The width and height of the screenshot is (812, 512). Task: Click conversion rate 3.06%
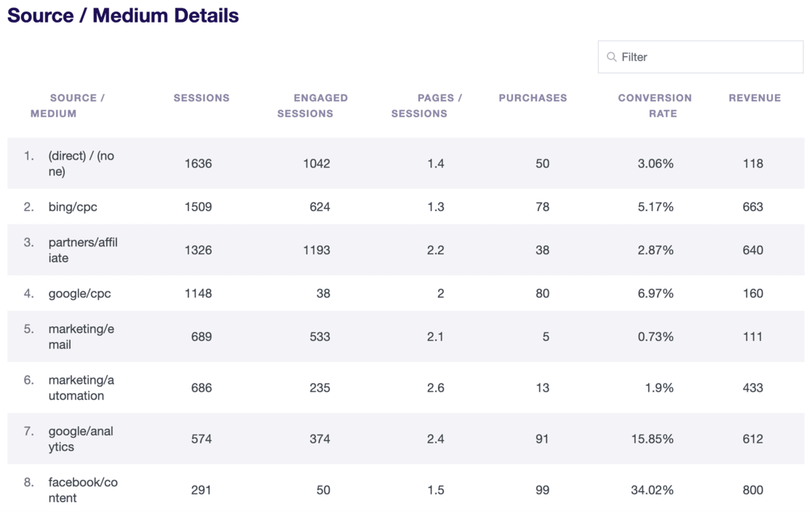655,164
